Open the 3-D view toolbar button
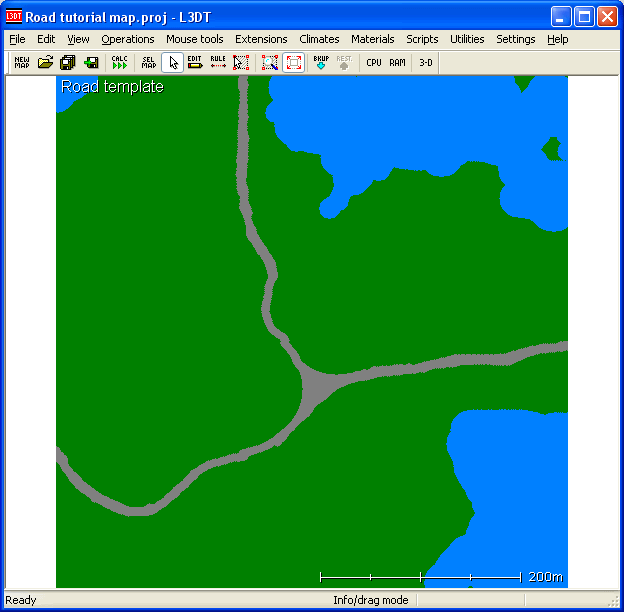This screenshot has width=624, height=612. click(x=426, y=63)
